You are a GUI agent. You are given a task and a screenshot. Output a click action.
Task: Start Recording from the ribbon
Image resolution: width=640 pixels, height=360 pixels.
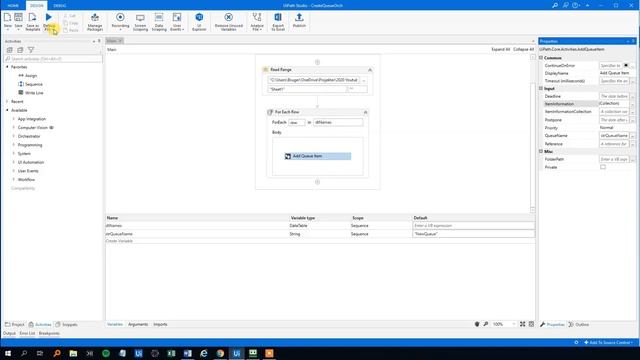[120, 21]
